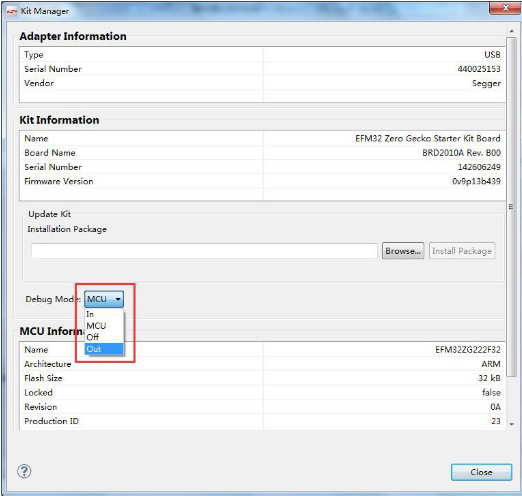Click the Architecture value ARM
This screenshot has width=522, height=496.
point(491,364)
